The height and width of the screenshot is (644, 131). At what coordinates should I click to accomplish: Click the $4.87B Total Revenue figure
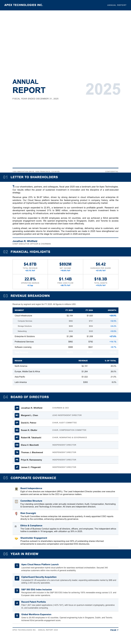(30, 264)
